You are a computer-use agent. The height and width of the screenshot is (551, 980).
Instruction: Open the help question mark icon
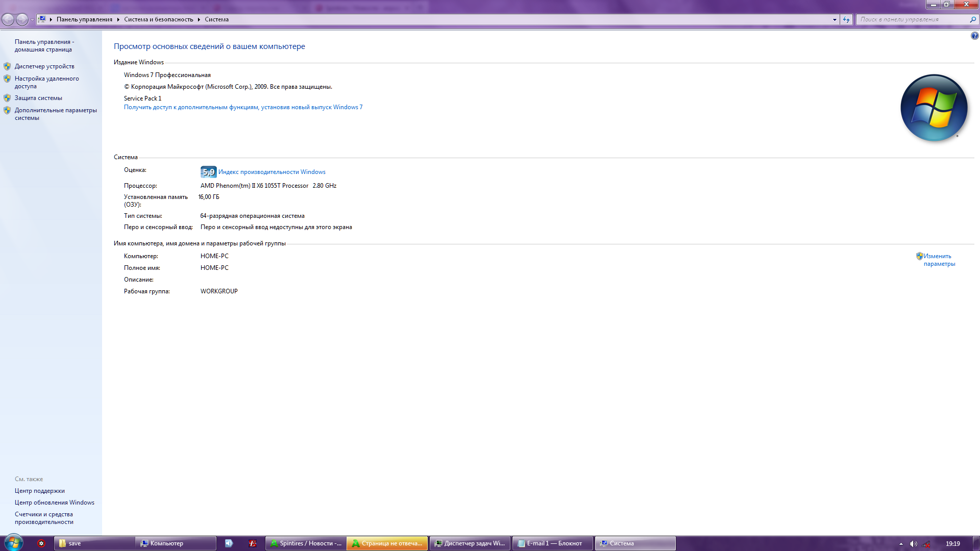[974, 36]
